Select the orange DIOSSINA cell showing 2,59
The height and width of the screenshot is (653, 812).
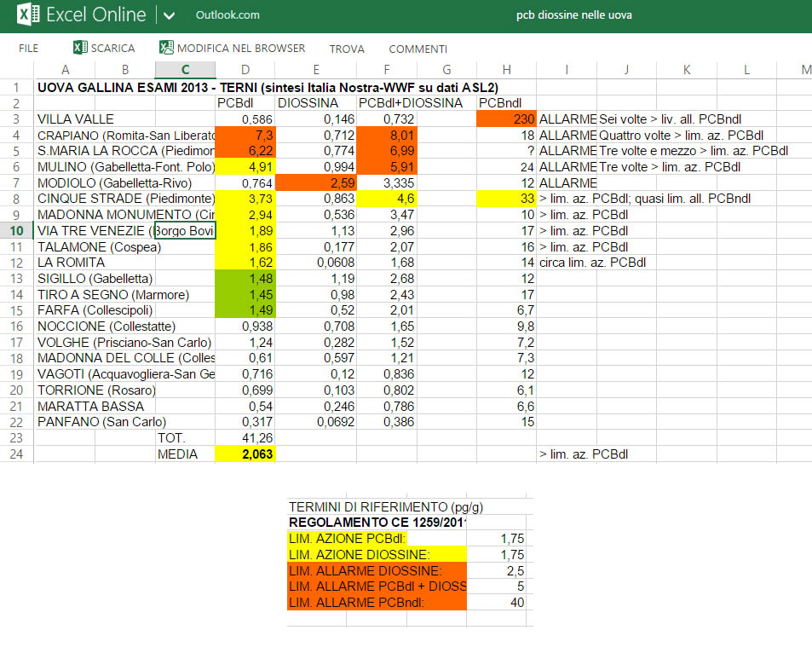coord(316,182)
